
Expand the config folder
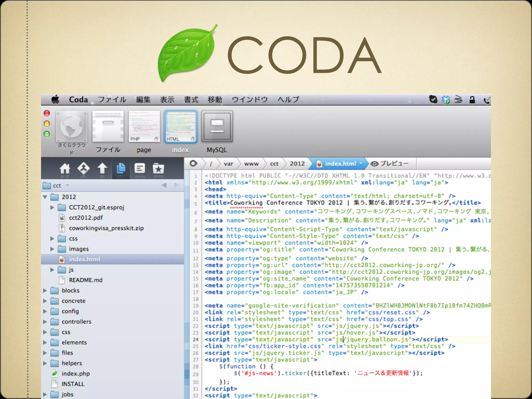click(x=45, y=311)
